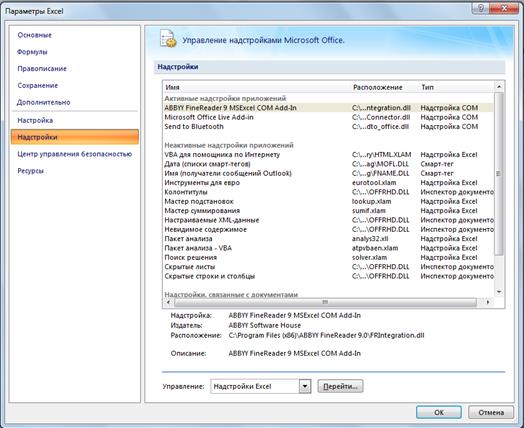Open the Настройка category
The height and width of the screenshot is (428, 524).
[x=35, y=120]
